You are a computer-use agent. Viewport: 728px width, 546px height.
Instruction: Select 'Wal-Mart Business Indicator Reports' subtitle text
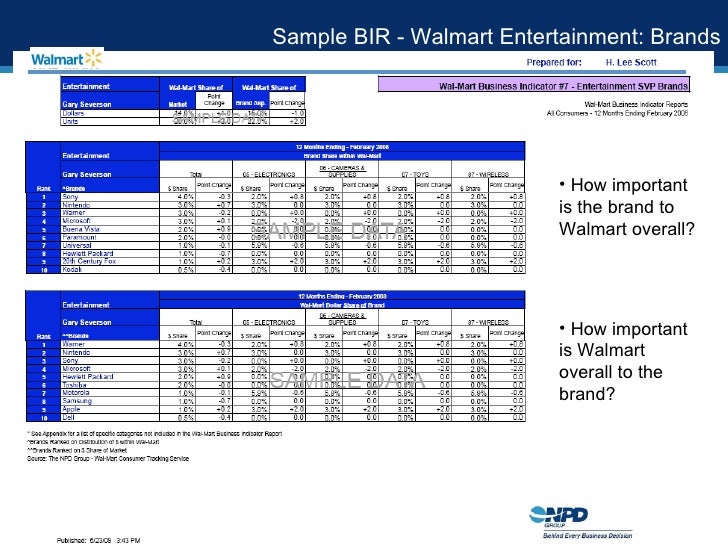636,104
